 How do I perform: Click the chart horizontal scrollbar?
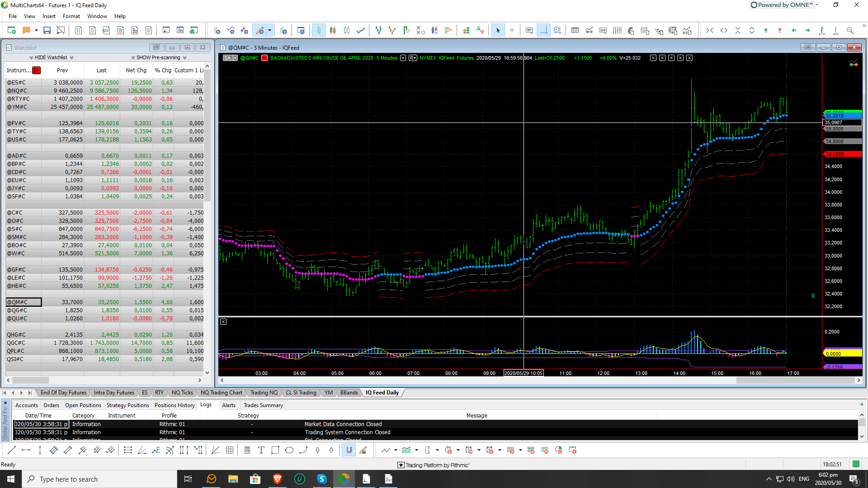point(540,380)
